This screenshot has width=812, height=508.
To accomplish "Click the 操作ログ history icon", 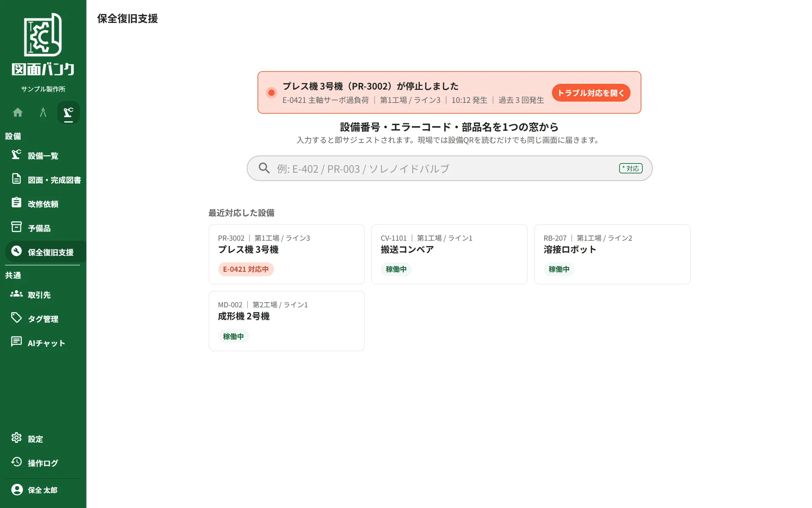I will [16, 462].
